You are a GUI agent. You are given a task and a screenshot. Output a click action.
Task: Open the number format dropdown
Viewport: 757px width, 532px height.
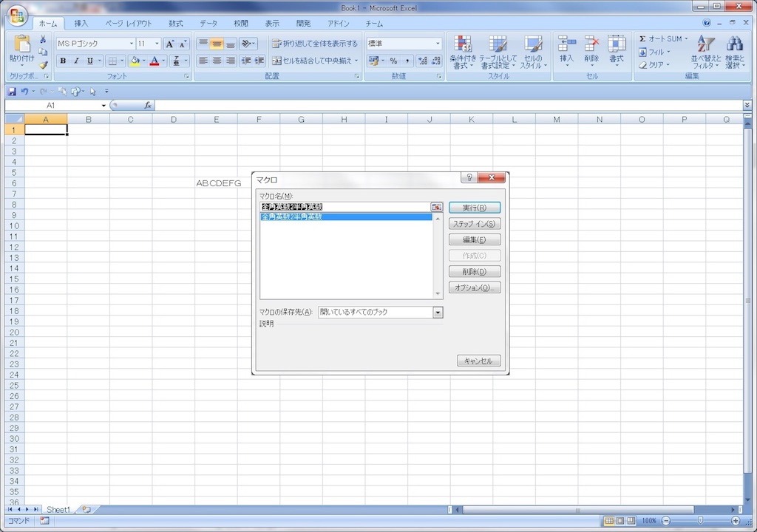tap(438, 44)
